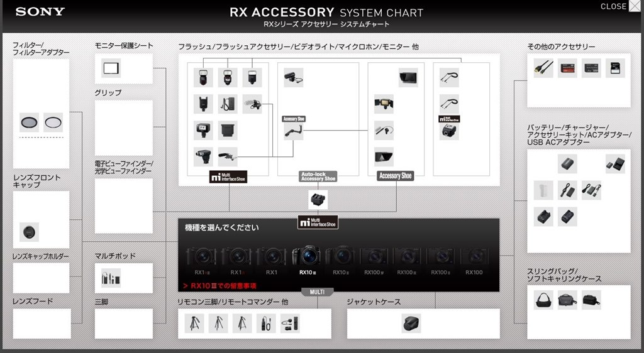Select the clip-on LCD monitor icon
Image resolution: width=644 pixels, height=353 pixels.
408,77
